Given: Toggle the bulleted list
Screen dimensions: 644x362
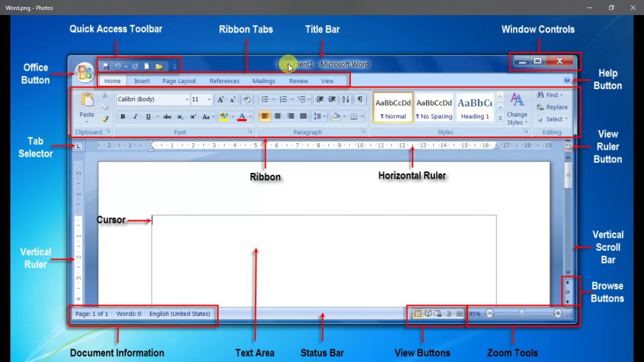Looking at the screenshot, I should tap(264, 99).
